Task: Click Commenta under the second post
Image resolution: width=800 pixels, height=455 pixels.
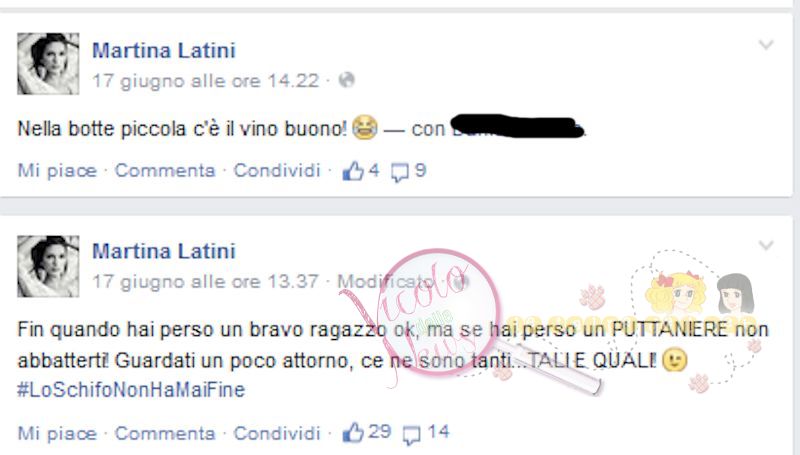Action: point(165,433)
